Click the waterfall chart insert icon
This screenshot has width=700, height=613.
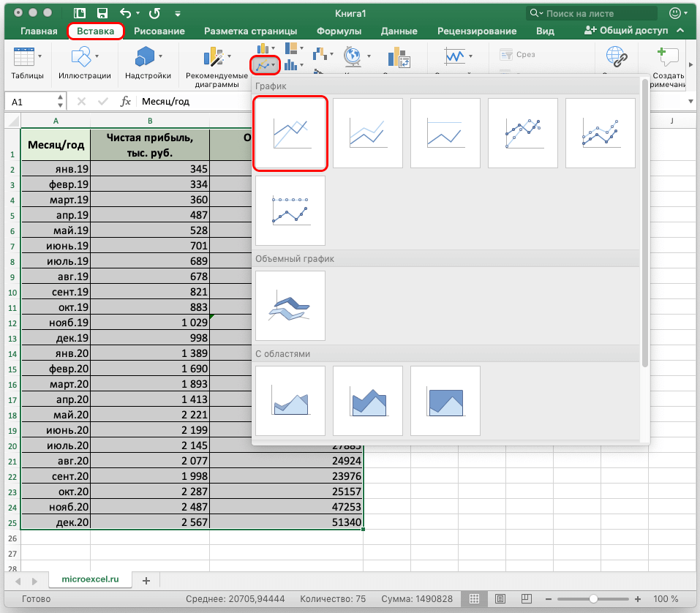(320, 54)
